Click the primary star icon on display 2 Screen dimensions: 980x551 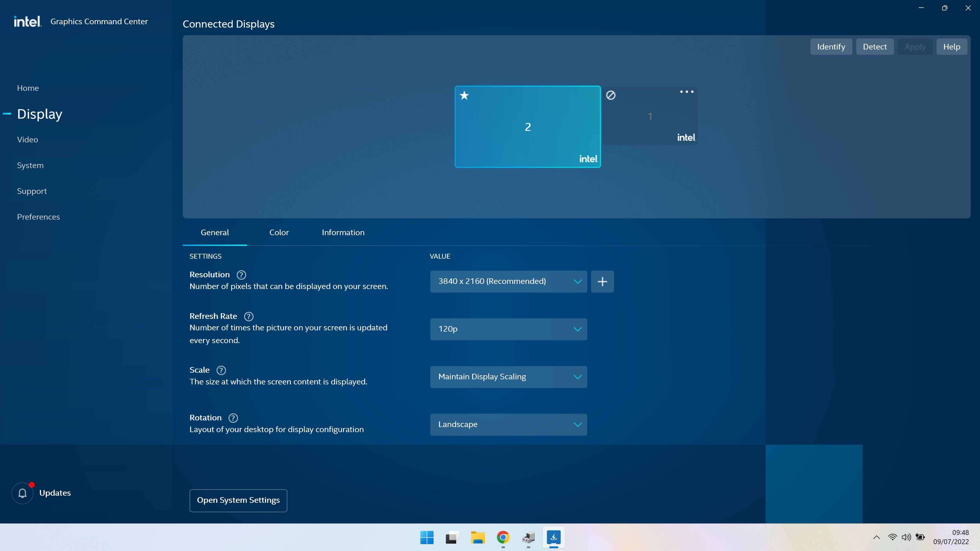(x=464, y=95)
